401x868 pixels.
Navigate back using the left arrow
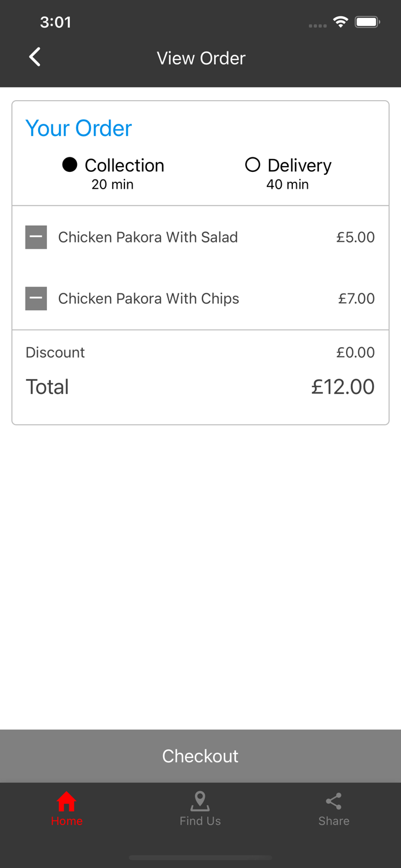34,57
